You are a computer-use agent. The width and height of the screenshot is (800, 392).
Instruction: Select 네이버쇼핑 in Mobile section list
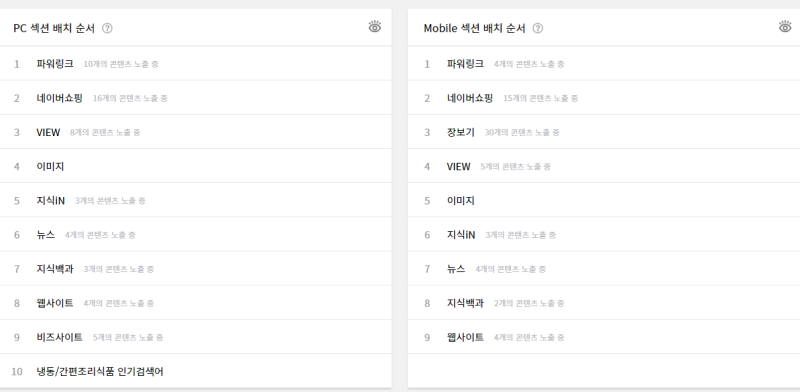pos(604,98)
